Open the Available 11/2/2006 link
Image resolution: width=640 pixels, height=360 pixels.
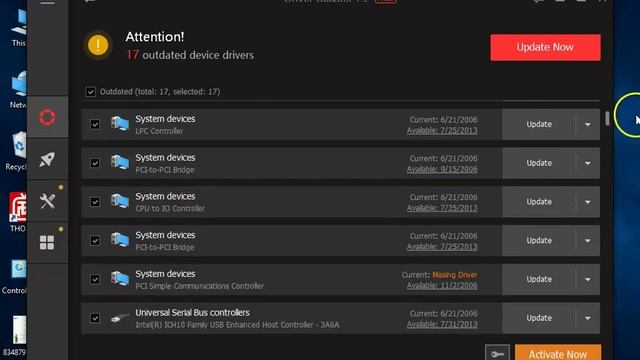(442, 286)
